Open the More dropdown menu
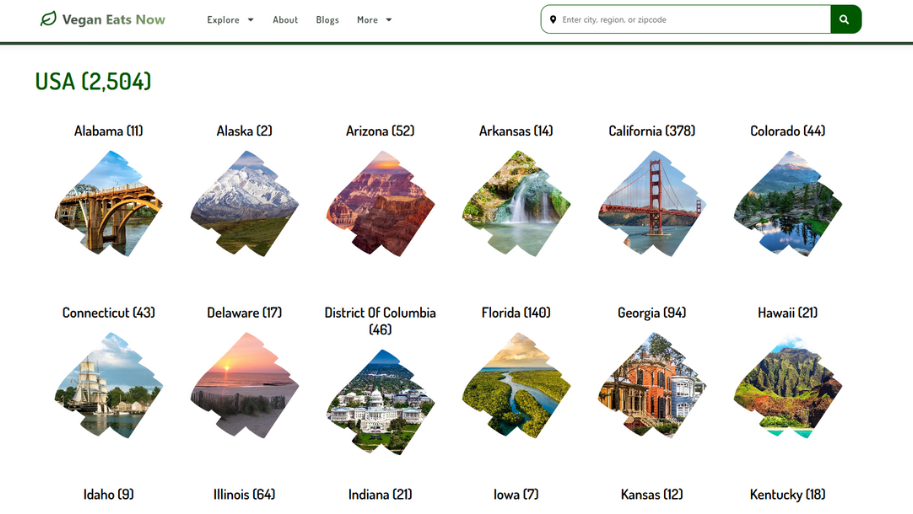The image size is (913, 514). point(374,20)
